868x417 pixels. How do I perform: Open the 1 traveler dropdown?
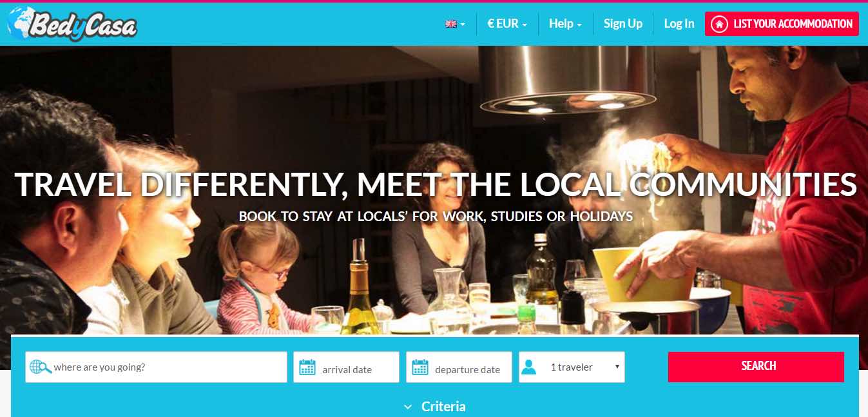click(x=572, y=367)
